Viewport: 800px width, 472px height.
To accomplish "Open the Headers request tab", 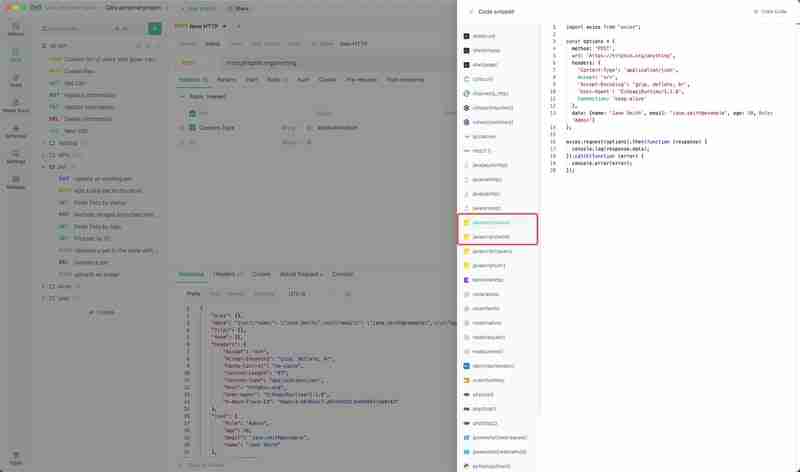I will click(x=193, y=80).
